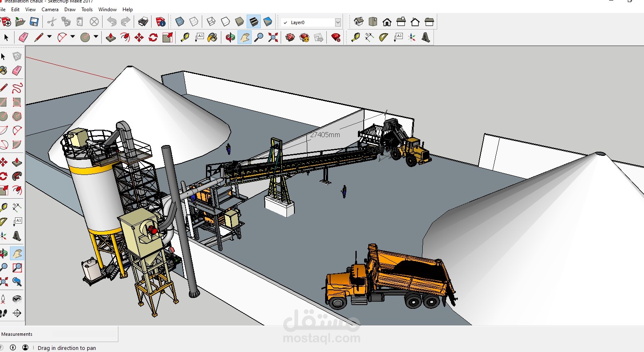Screen dimensions: 644x352
Task: Select the Axes tool in top toolbar
Action: pos(411,37)
